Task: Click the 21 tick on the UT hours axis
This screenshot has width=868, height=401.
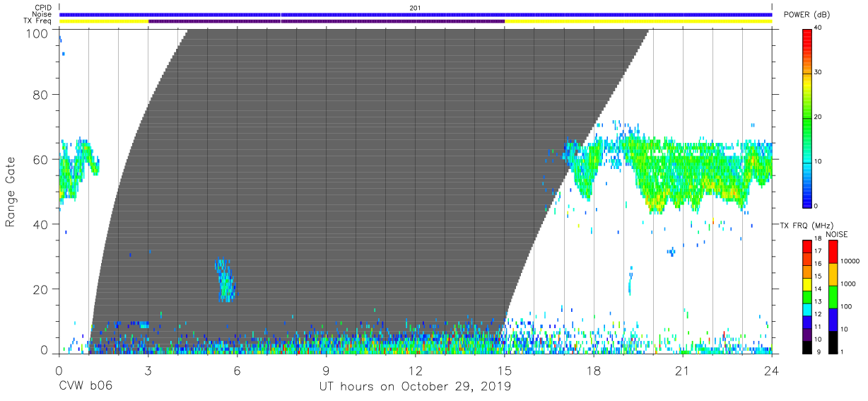Action: pyautogui.click(x=683, y=370)
